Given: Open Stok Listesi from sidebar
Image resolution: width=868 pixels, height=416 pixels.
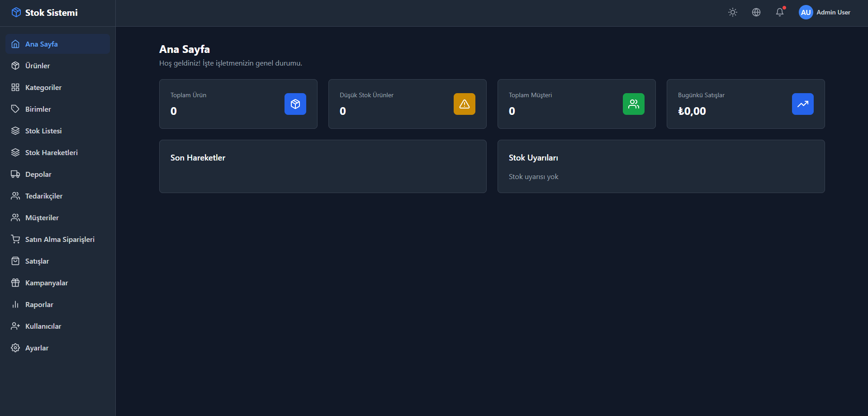Looking at the screenshot, I should pos(57,131).
